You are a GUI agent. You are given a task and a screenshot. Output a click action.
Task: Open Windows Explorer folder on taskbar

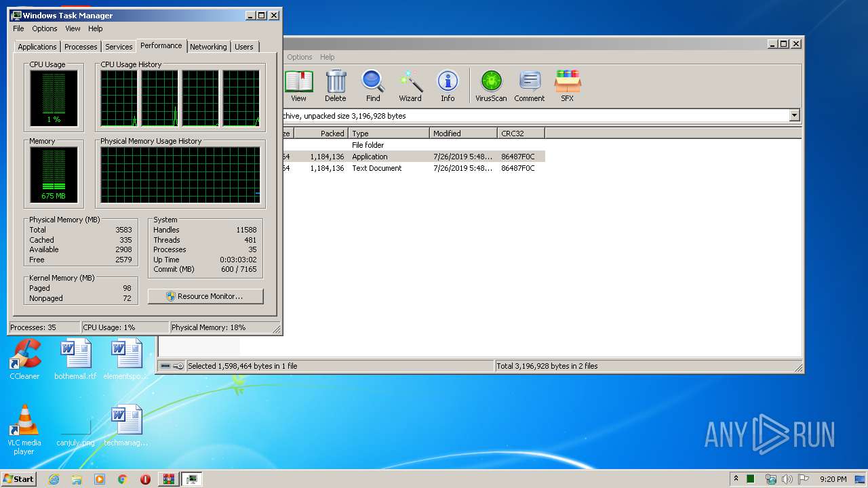click(x=77, y=479)
